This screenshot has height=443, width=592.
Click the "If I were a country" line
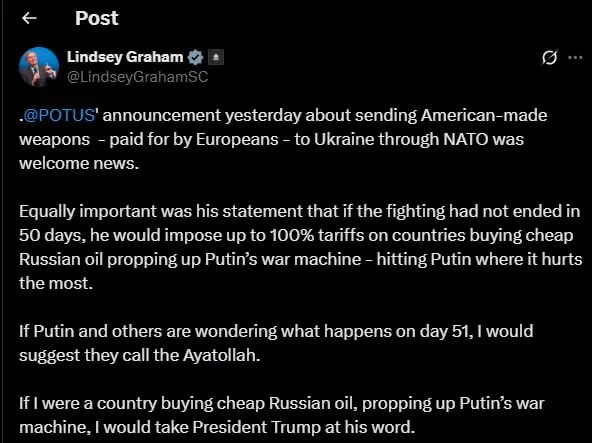pyautogui.click(x=282, y=404)
